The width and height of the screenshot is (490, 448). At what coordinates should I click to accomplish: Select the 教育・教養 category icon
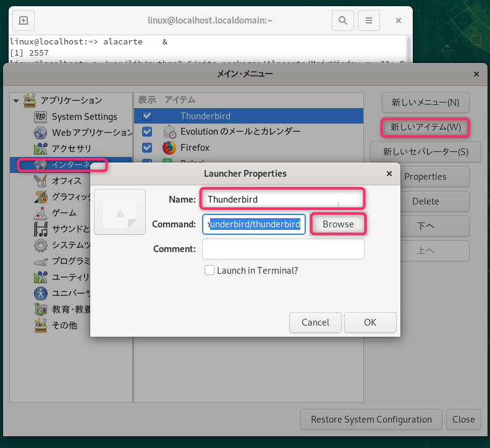pos(41,310)
